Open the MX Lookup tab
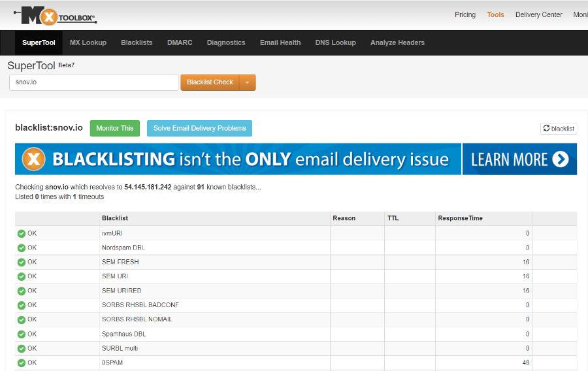Image resolution: width=588 pixels, height=371 pixels. [x=88, y=42]
